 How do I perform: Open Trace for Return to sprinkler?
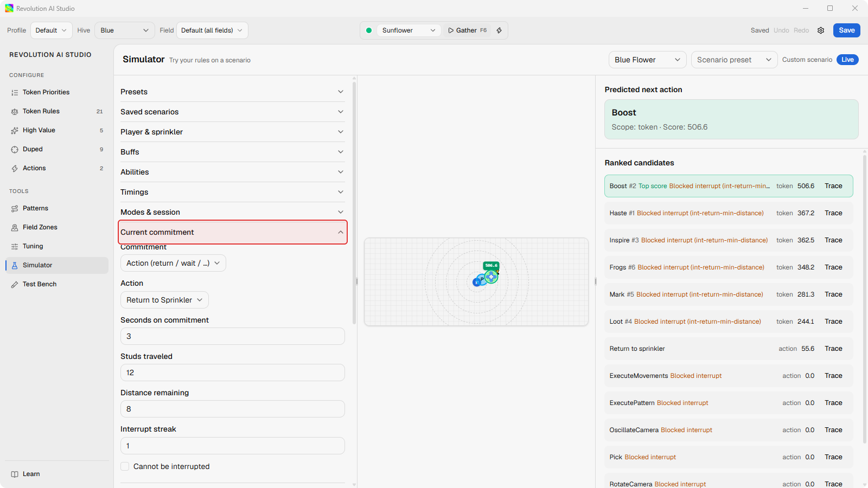(833, 349)
